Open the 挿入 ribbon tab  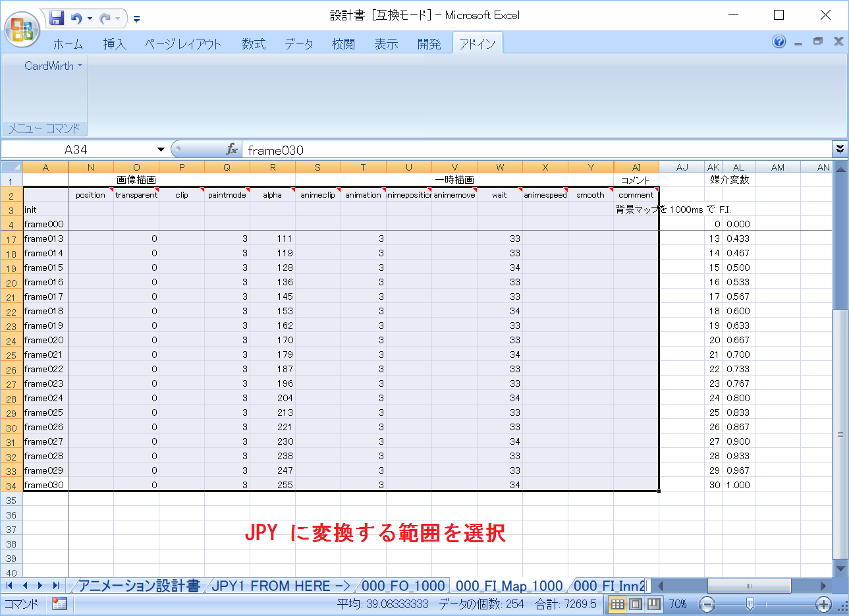coord(115,44)
